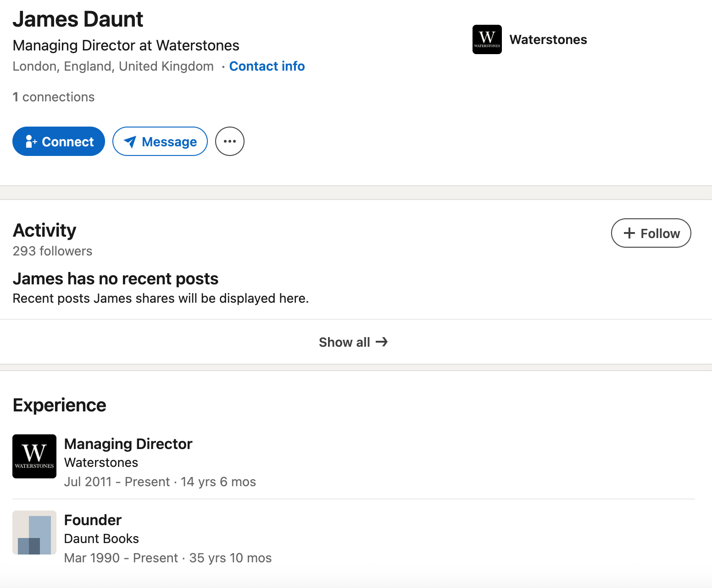Viewport: 712px width, 588px height.
Task: Select the Founder job title
Action: coord(93,520)
